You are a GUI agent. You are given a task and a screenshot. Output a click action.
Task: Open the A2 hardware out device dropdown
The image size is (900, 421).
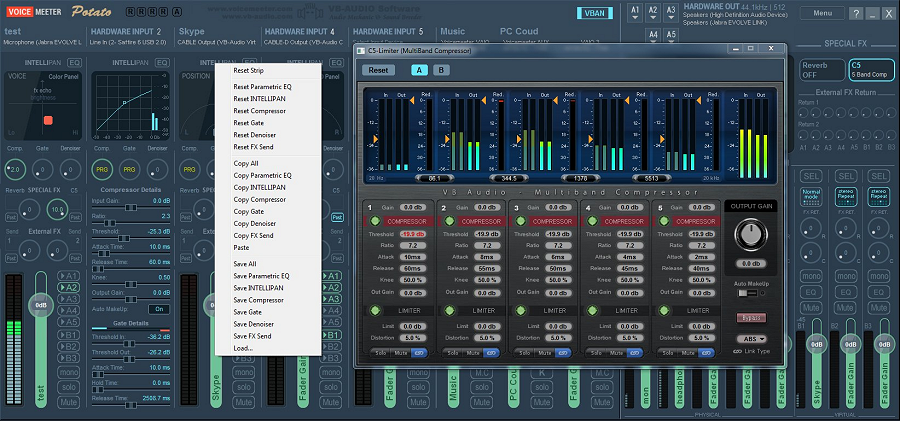point(653,14)
